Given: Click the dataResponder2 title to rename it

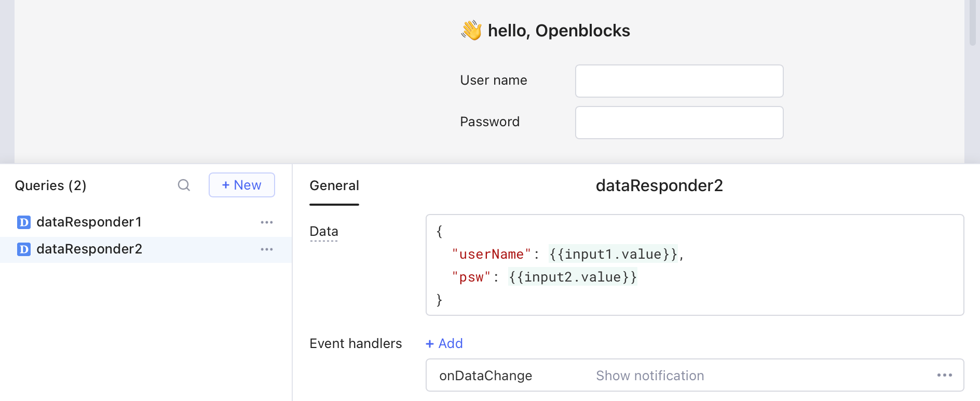Looking at the screenshot, I should tap(659, 185).
